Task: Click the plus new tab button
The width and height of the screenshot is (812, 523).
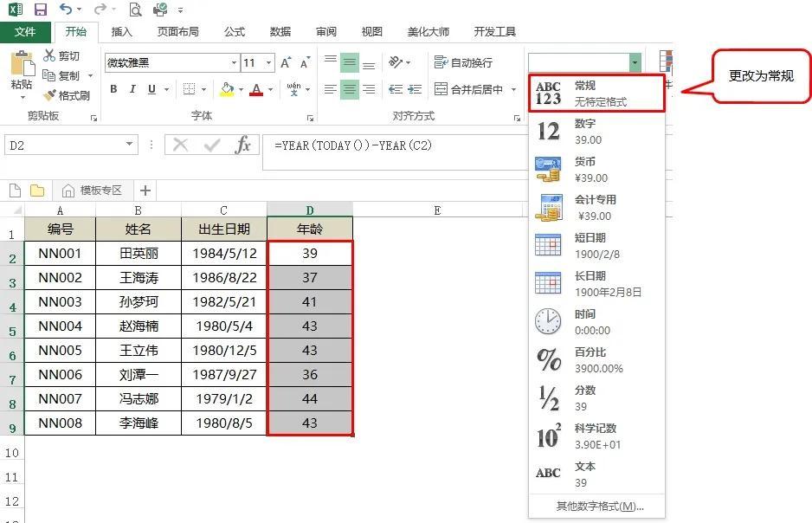Action: [145, 190]
